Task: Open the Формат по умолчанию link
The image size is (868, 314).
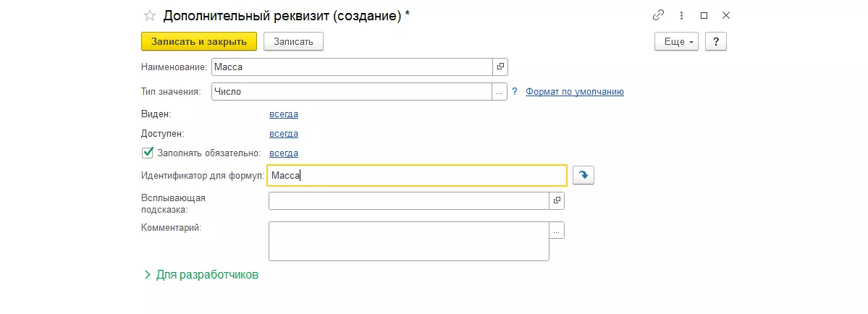Action: point(575,92)
